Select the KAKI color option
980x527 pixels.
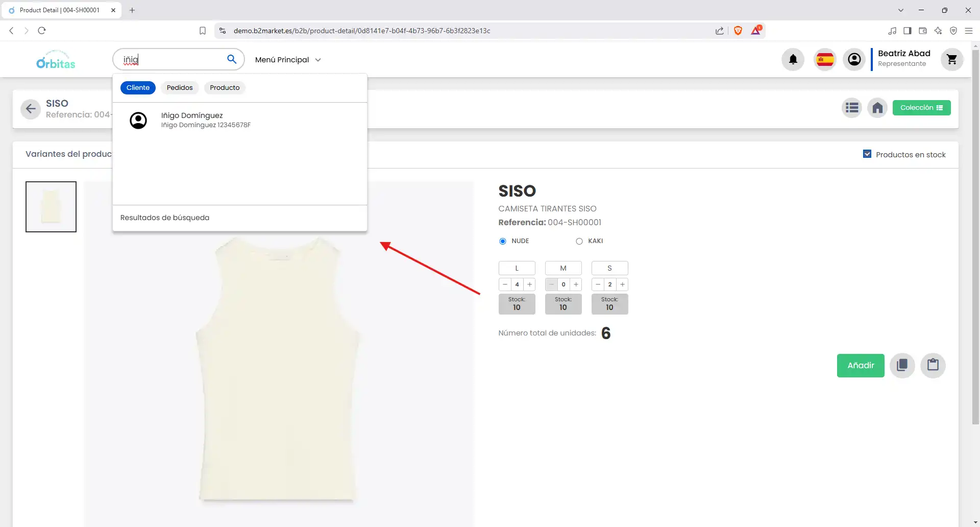pyautogui.click(x=579, y=241)
